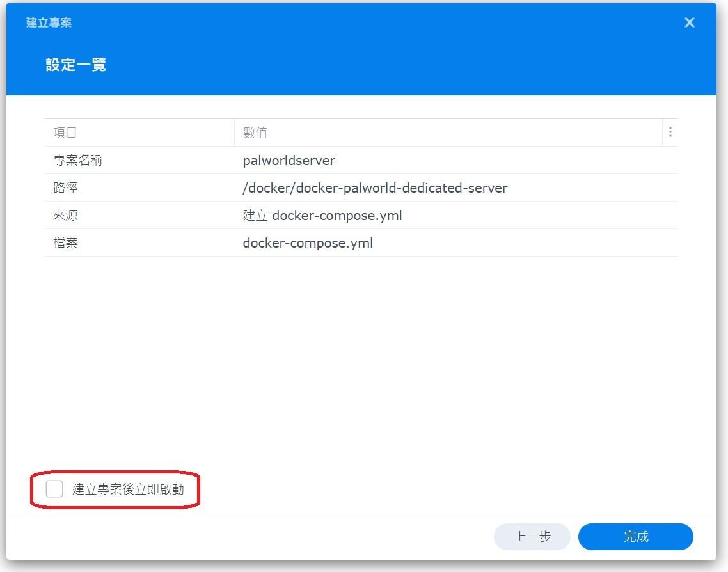
Task: Close the 建立專案 dialog
Action: tap(689, 23)
